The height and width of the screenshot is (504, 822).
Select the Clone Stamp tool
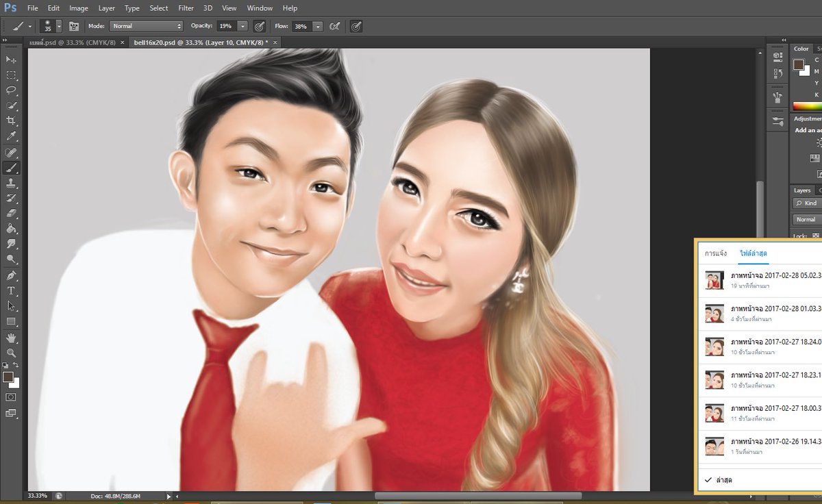pos(11,183)
